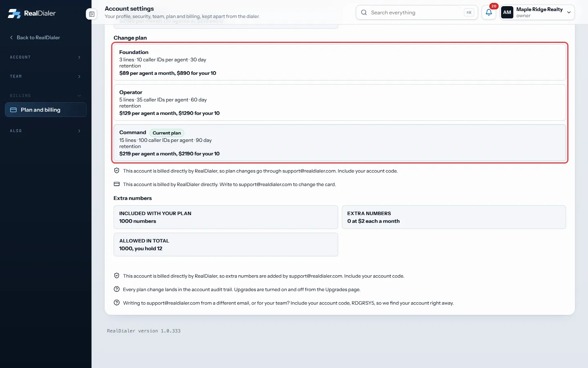Select the Foundation plan card

click(x=340, y=62)
